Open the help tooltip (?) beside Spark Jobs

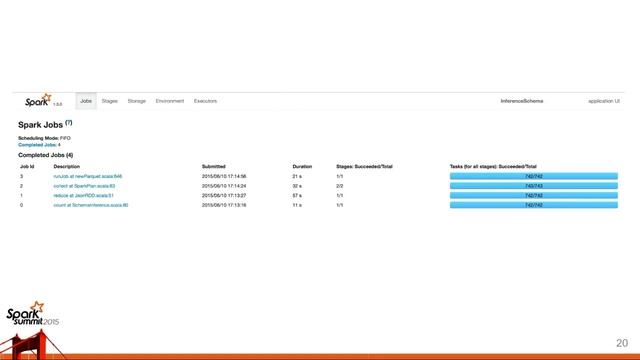click(x=69, y=123)
